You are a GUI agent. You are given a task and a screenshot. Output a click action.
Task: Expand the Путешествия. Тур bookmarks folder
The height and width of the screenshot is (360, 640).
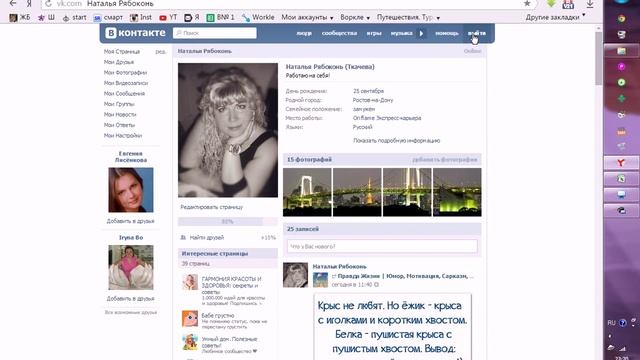click(x=408, y=18)
